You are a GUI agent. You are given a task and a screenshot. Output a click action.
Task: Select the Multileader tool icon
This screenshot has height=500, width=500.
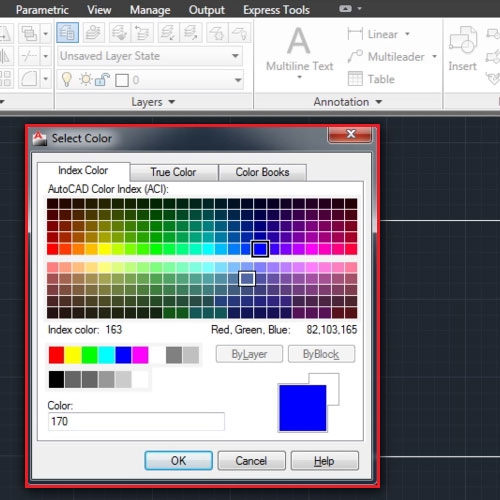[x=355, y=56]
